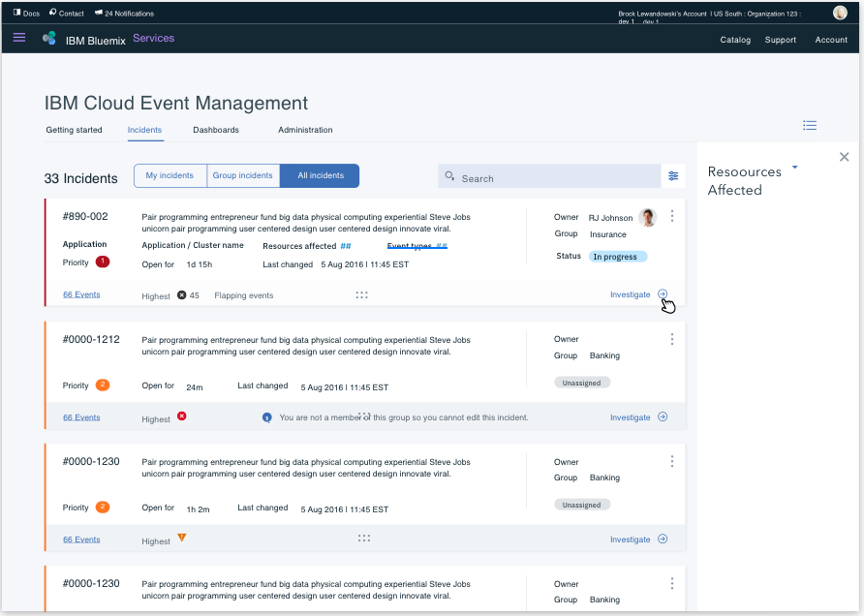Click orange warning severity icon on #0000-1230
Viewport: 864px width, 616px height.
[x=182, y=538]
